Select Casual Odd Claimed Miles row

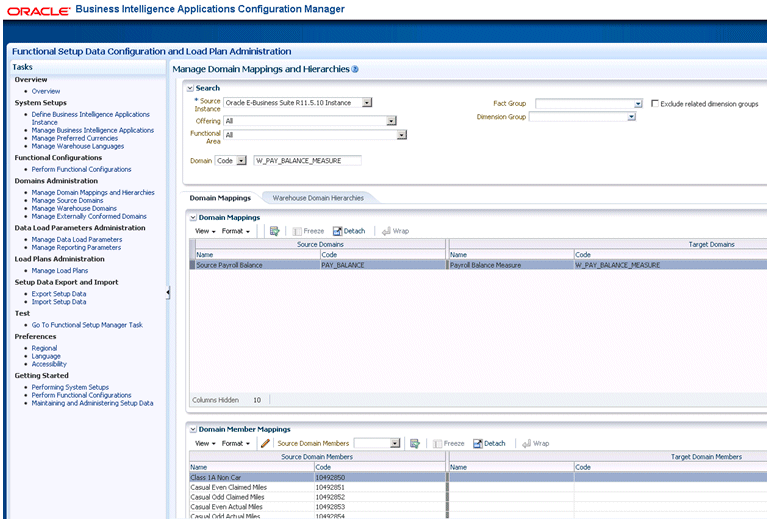[x=477, y=497]
